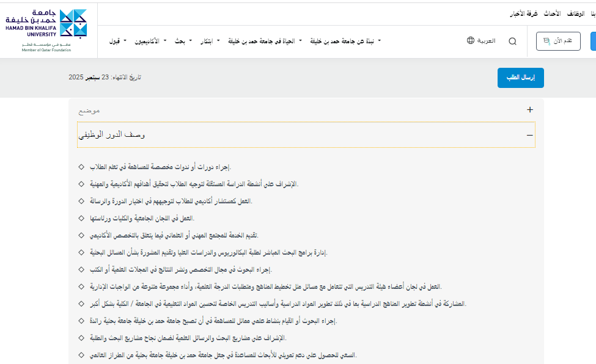
Task: Expand the ابتكار menu
Action: [210, 41]
